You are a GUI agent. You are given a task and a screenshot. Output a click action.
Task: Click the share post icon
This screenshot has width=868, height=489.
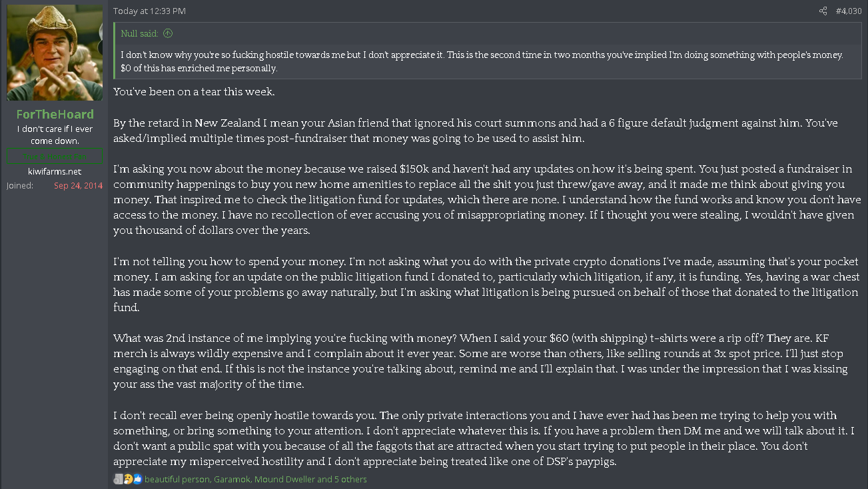[823, 11]
